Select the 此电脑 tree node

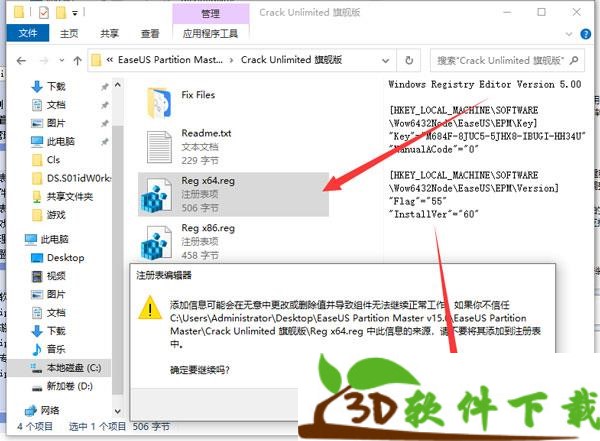[x=54, y=240]
